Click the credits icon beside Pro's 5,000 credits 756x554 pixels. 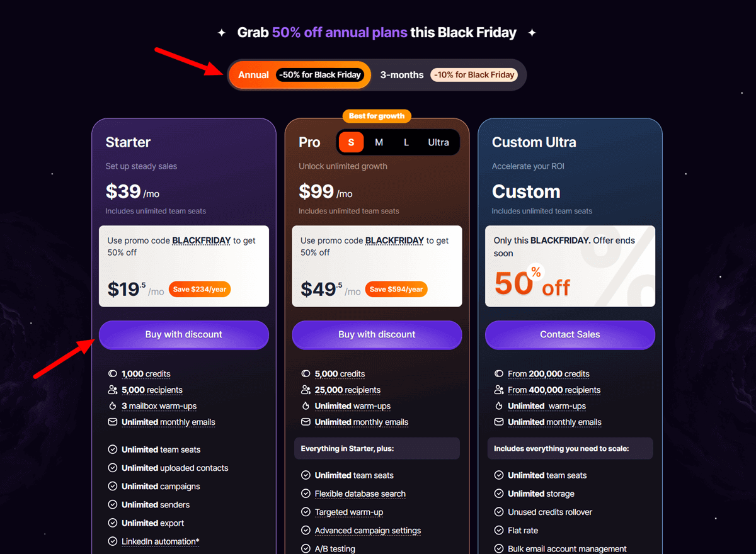coord(305,373)
